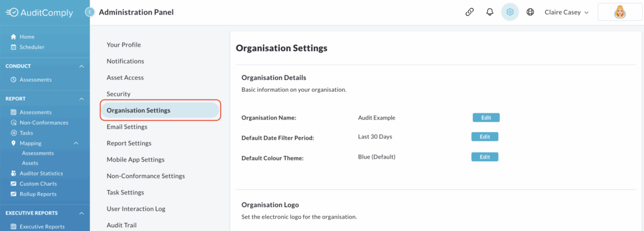Edit the Default Colour Theme
Image resolution: width=644 pixels, height=231 pixels.
[x=485, y=157]
